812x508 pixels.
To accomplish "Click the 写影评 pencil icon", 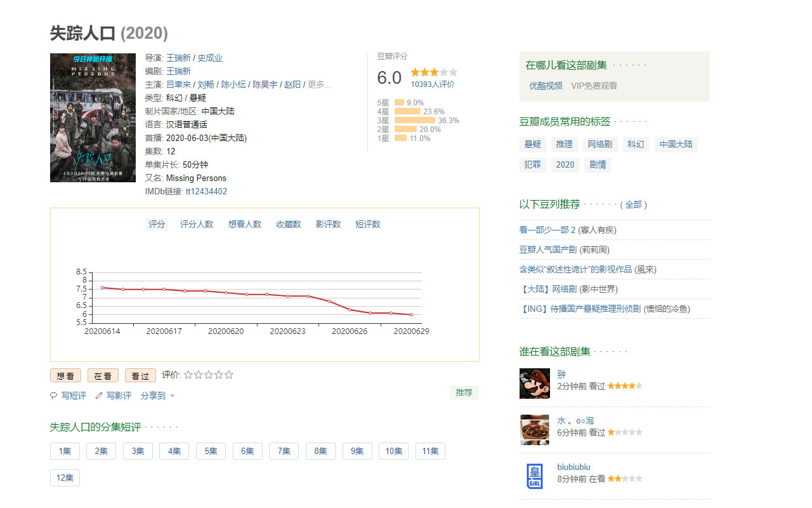I will [x=99, y=396].
